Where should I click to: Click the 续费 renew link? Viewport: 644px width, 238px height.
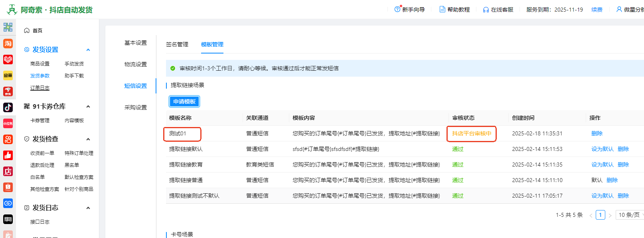tap(597, 10)
